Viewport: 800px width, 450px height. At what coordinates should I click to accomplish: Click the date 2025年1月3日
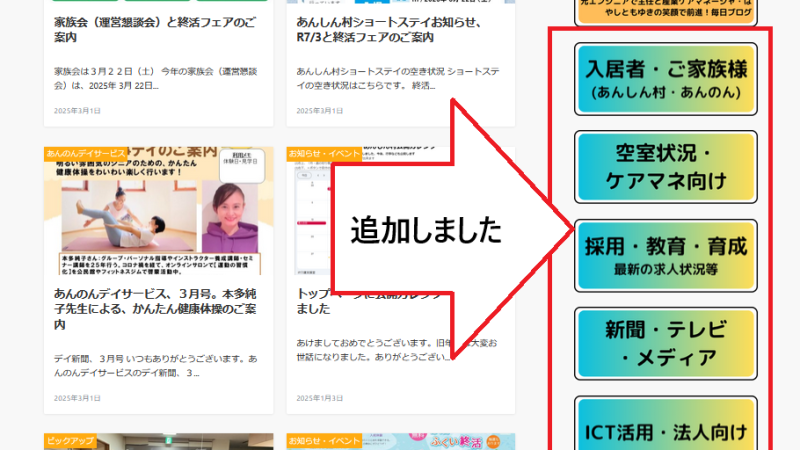pyautogui.click(x=319, y=398)
